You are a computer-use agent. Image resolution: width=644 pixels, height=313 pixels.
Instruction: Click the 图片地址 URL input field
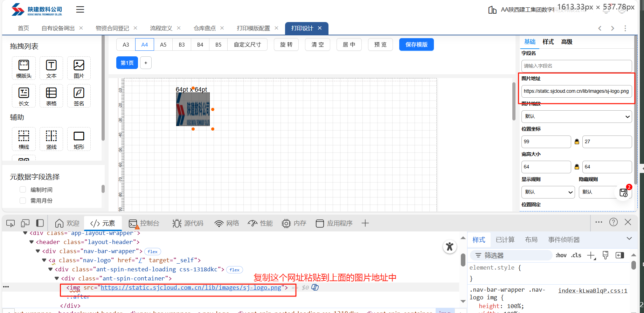[576, 91]
